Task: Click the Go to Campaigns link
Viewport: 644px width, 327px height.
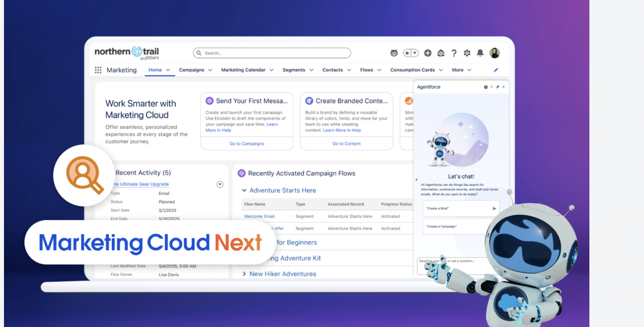Action: coord(247,144)
